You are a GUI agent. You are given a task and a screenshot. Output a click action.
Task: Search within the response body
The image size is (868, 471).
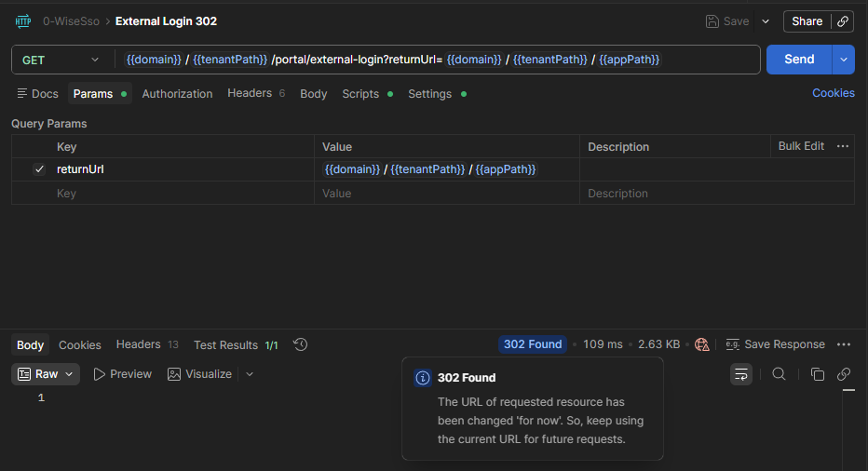click(779, 374)
